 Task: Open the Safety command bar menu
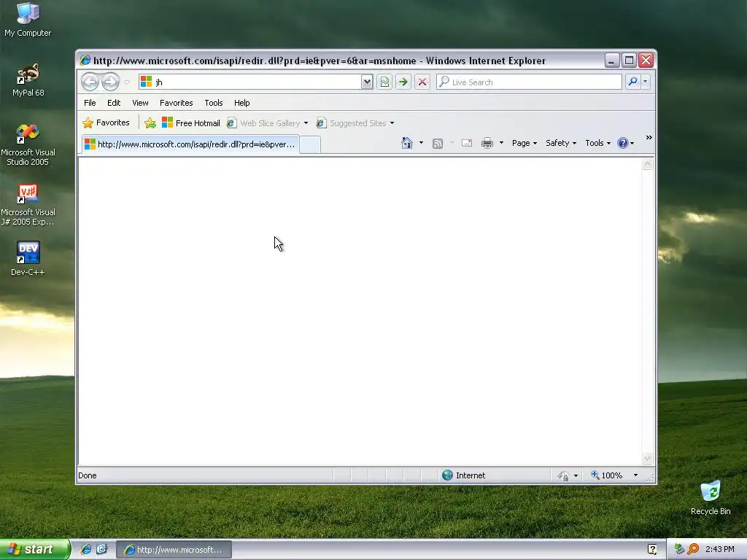click(561, 143)
